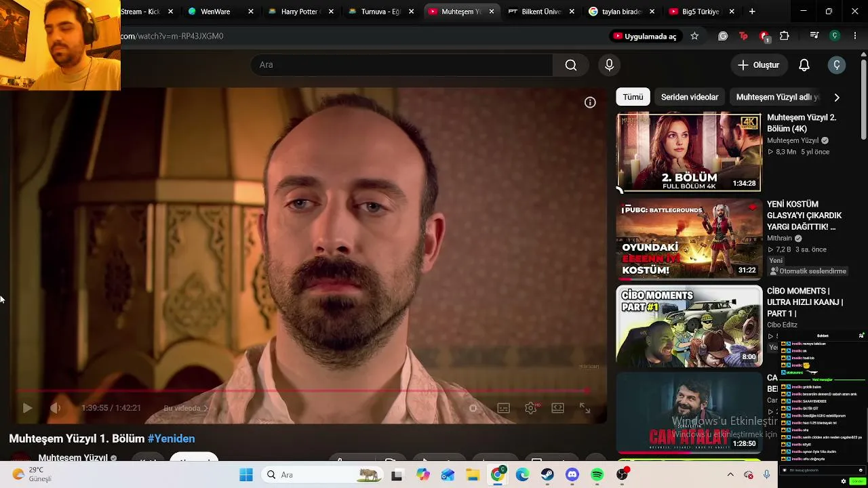Select the "Seriden videolar" filter chip
The width and height of the screenshot is (868, 488).
pos(690,97)
